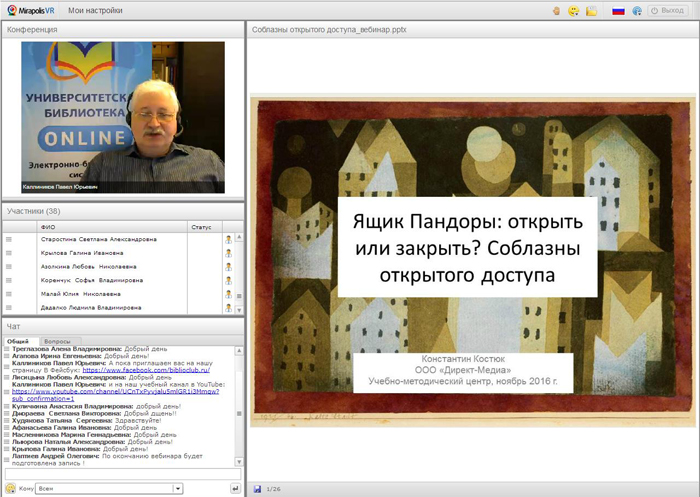The width and height of the screenshot is (700, 497).
Task: Click status icon for Старостина Светлана Александровна
Action: 228,239
